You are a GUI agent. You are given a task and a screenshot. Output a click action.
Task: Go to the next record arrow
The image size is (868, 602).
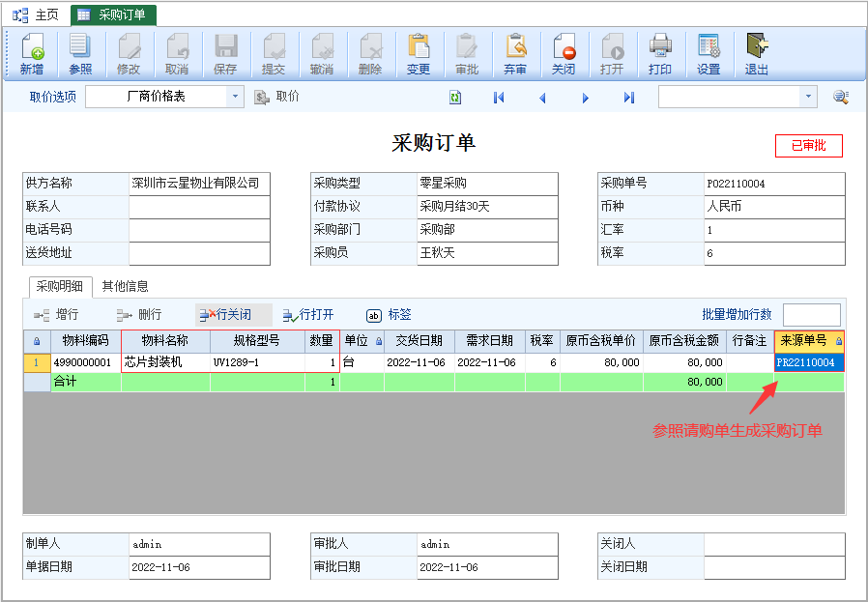586,98
